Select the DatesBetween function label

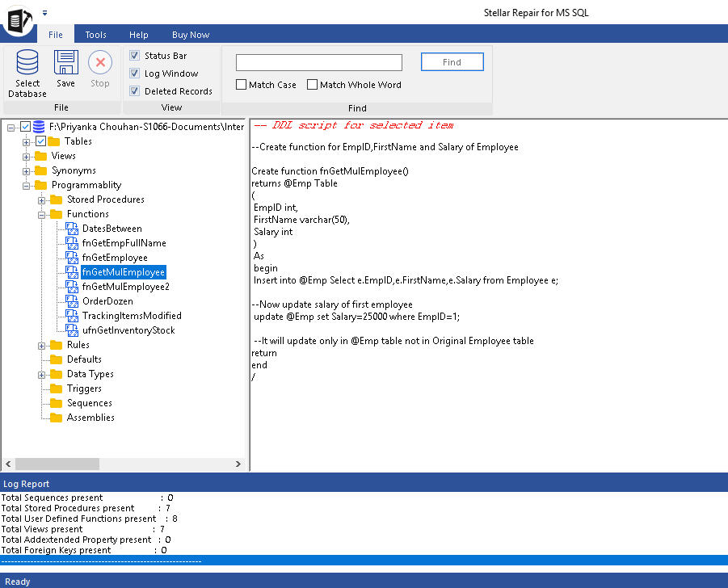coord(112,229)
